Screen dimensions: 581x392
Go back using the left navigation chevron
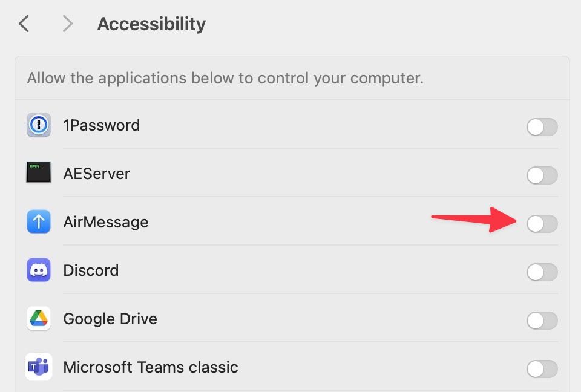[23, 24]
